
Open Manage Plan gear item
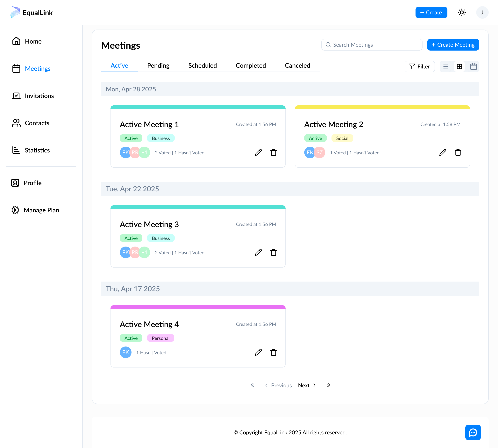pos(41,210)
